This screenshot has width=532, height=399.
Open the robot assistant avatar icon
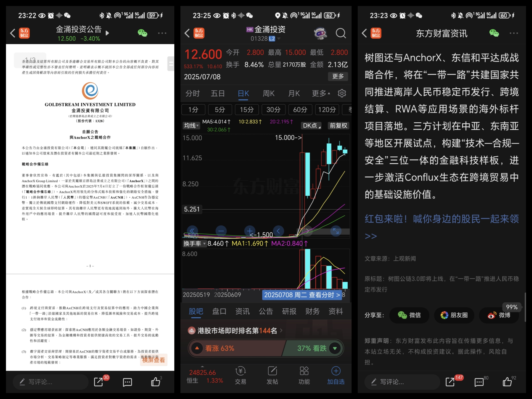321,33
